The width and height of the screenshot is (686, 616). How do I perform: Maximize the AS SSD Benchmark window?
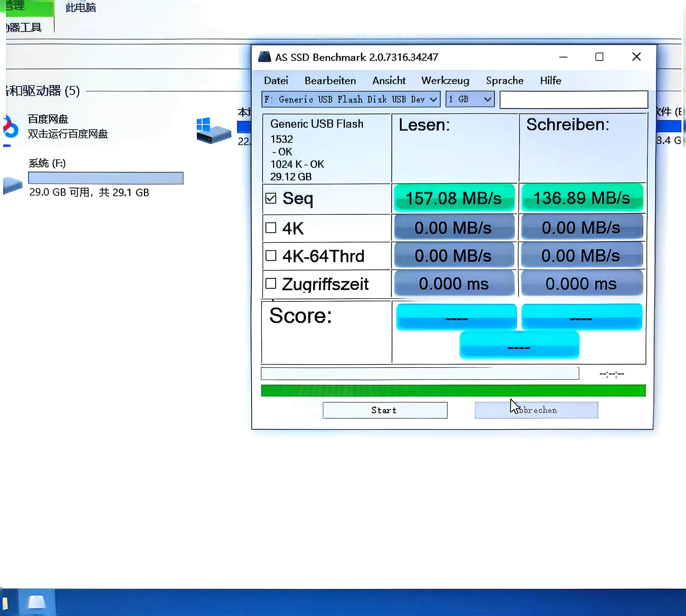[x=599, y=57]
